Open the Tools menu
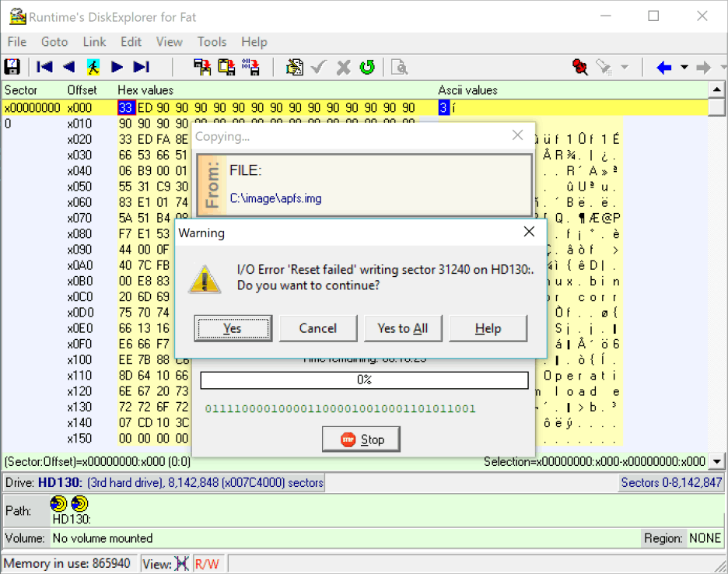The image size is (728, 574). point(212,42)
